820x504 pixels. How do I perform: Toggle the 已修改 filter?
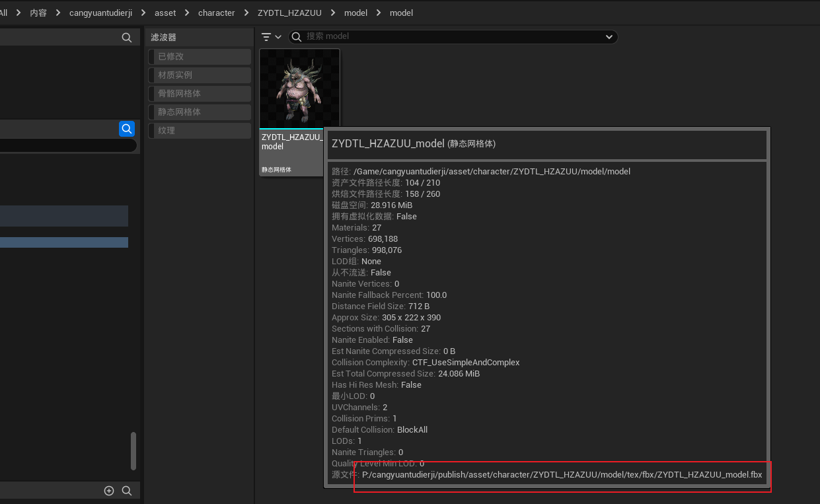[x=200, y=57]
